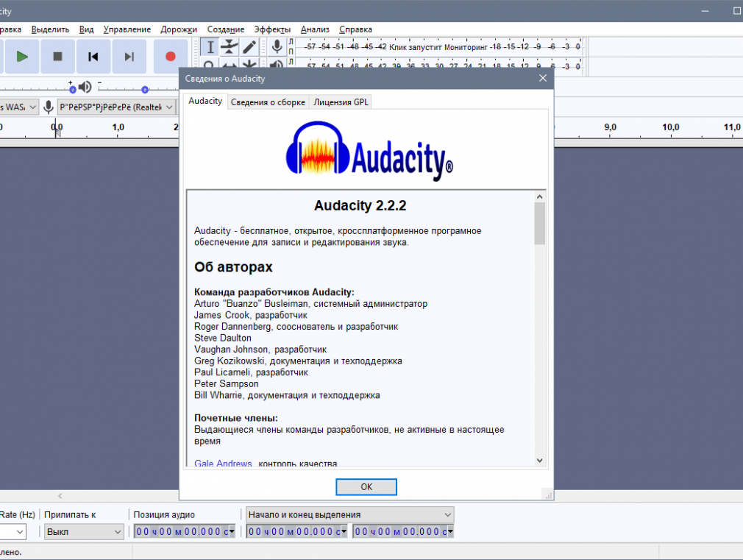Click the Позиция аудио time field
The width and height of the screenshot is (743, 560).
[185, 531]
